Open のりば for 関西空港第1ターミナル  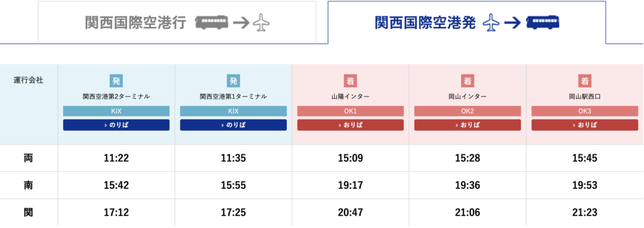233,125
